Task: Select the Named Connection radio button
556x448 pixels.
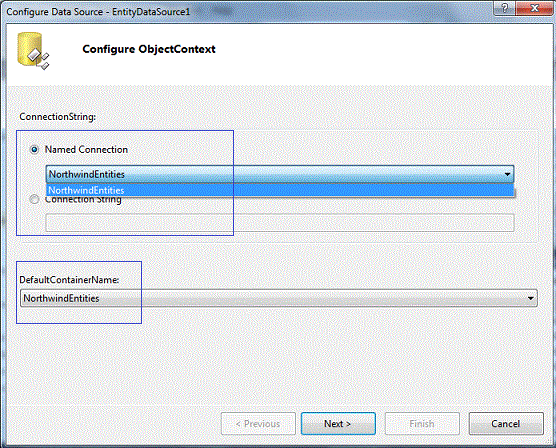Action: point(34,150)
